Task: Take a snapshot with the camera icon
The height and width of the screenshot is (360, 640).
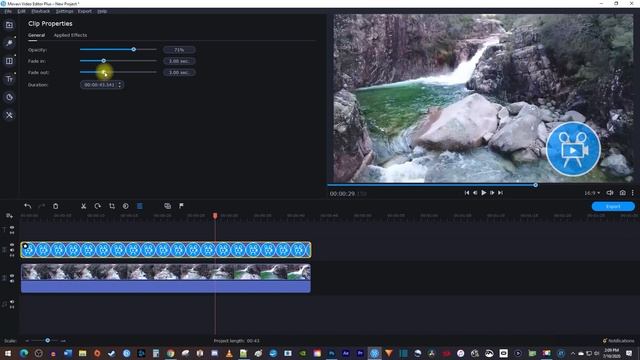Action: [622, 193]
